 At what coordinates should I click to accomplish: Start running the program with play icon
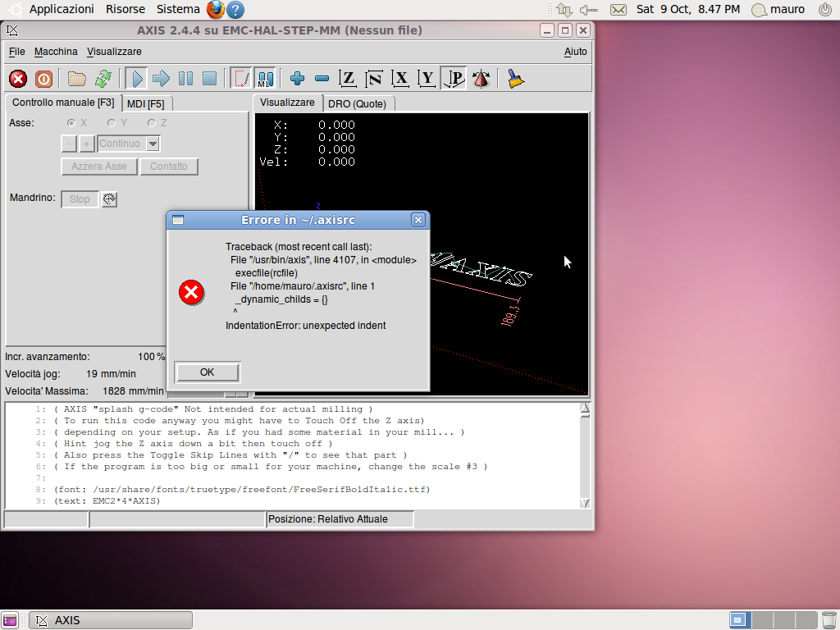click(137, 79)
